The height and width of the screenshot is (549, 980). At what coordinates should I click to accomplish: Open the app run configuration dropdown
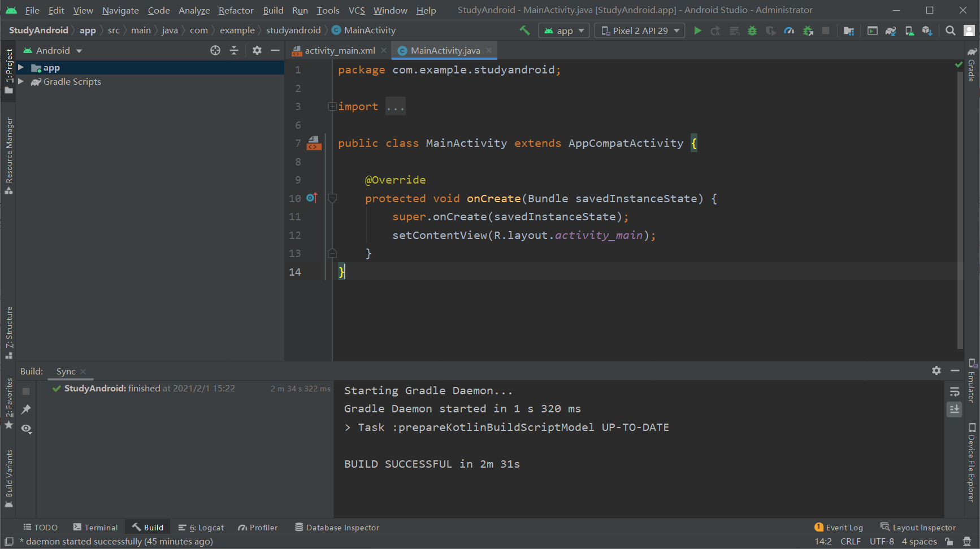click(564, 30)
